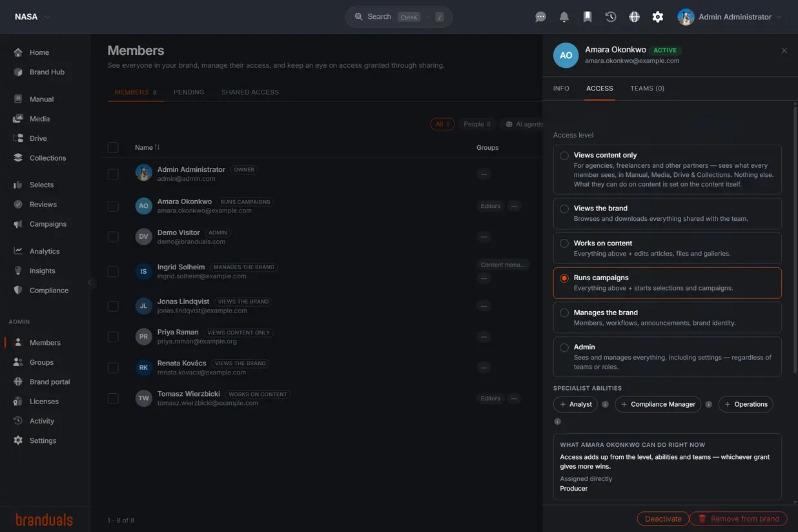Filter members list by People
This screenshot has height=532, width=798.
(x=477, y=124)
